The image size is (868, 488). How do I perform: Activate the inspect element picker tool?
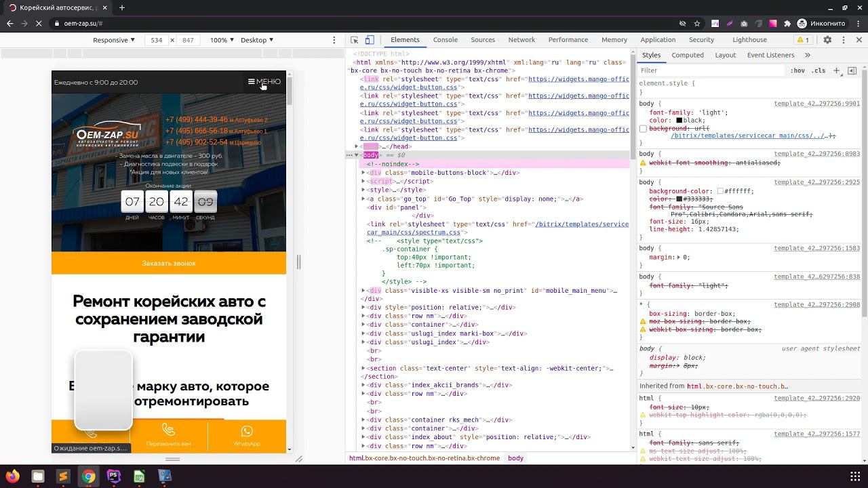354,40
